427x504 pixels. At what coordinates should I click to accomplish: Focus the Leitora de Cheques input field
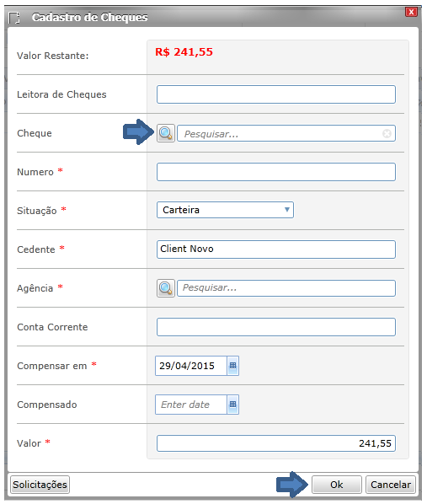pyautogui.click(x=276, y=94)
